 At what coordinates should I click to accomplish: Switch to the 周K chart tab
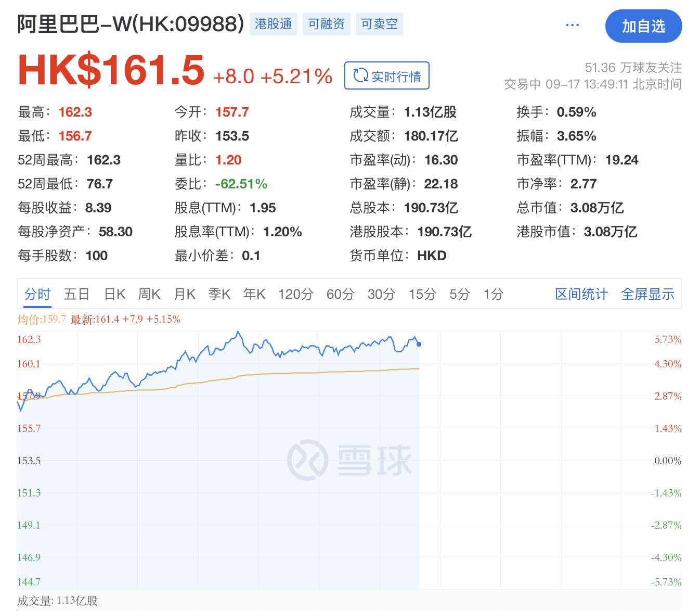tap(149, 294)
